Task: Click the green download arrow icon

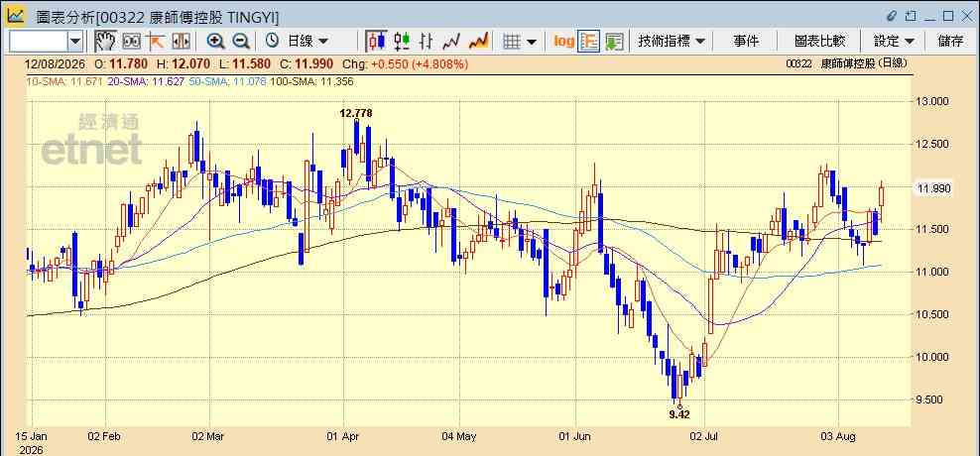Action: [614, 42]
